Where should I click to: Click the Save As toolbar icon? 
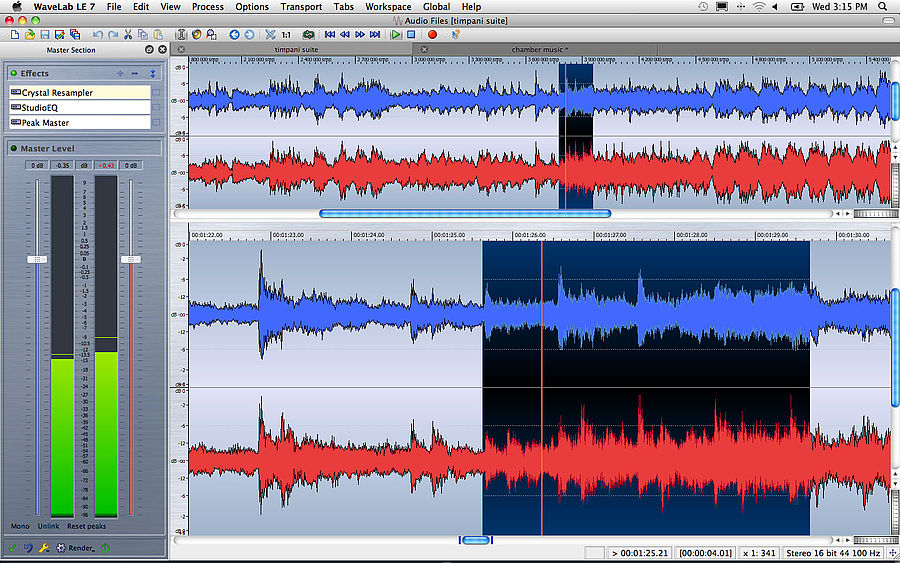coord(60,34)
